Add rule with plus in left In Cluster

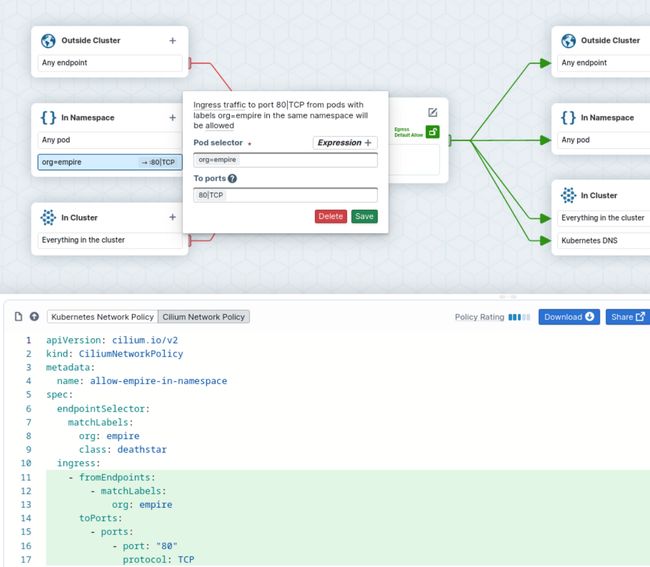coord(172,217)
